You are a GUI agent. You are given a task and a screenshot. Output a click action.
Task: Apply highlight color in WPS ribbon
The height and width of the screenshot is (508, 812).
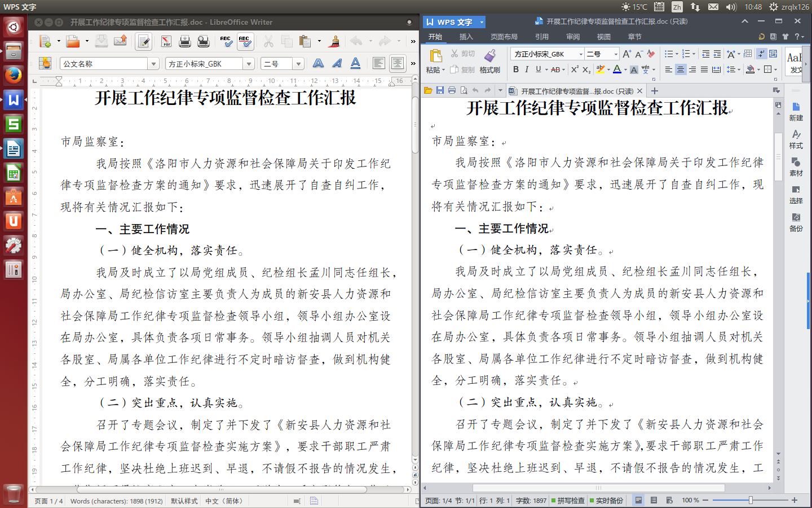[601, 69]
